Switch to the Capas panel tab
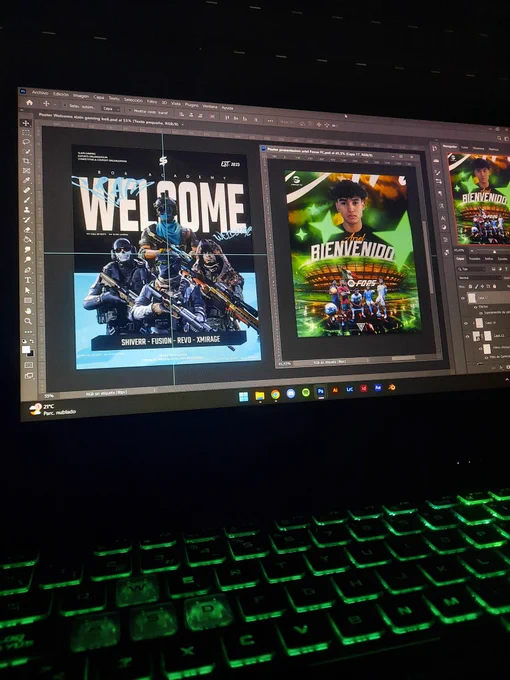The height and width of the screenshot is (680, 510). [x=460, y=258]
